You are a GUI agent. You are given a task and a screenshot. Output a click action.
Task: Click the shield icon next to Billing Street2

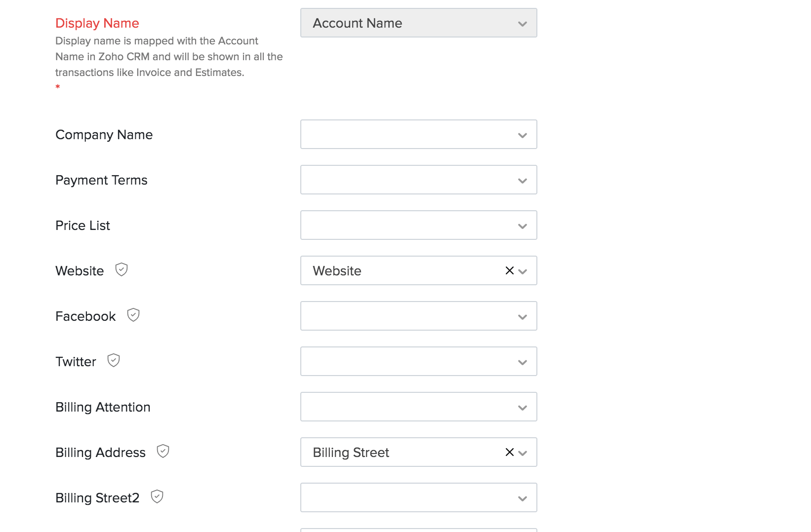tap(157, 496)
